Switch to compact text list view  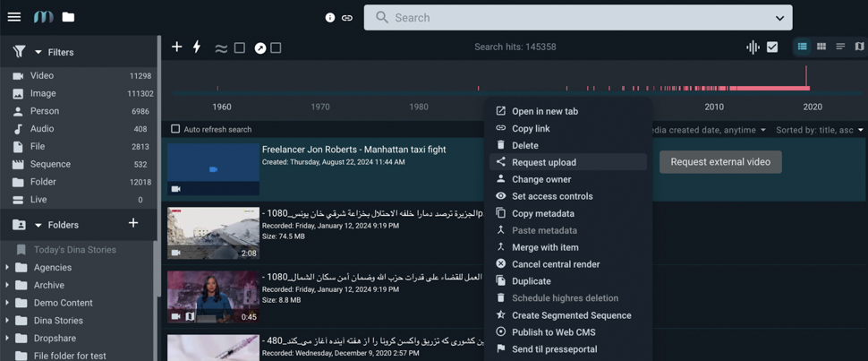(x=840, y=47)
